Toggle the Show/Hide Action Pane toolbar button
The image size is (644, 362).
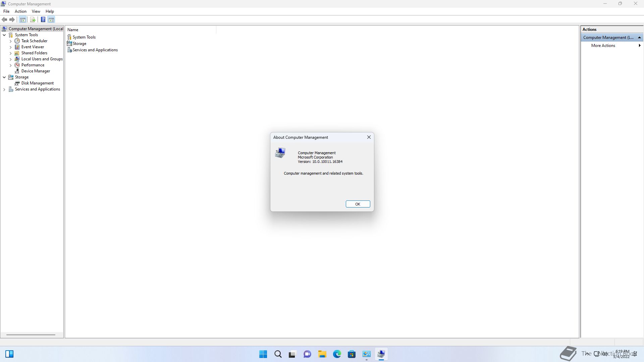click(x=51, y=19)
